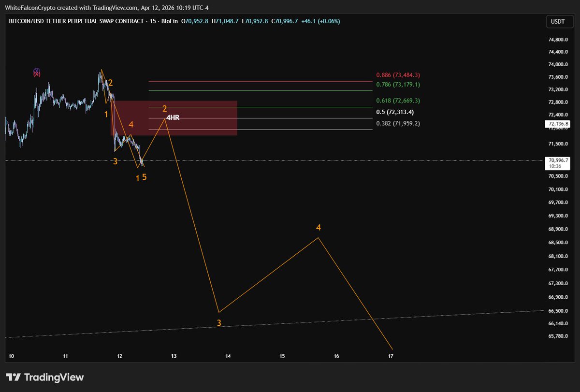
Task: Select the high value H71,048.7
Action: [x=226, y=21]
